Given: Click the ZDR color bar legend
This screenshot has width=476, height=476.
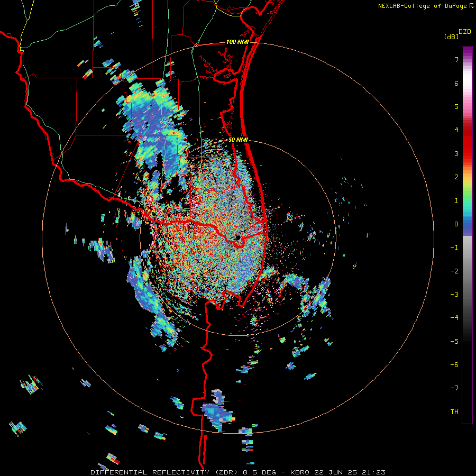Looking at the screenshot, I should pyautogui.click(x=467, y=235).
